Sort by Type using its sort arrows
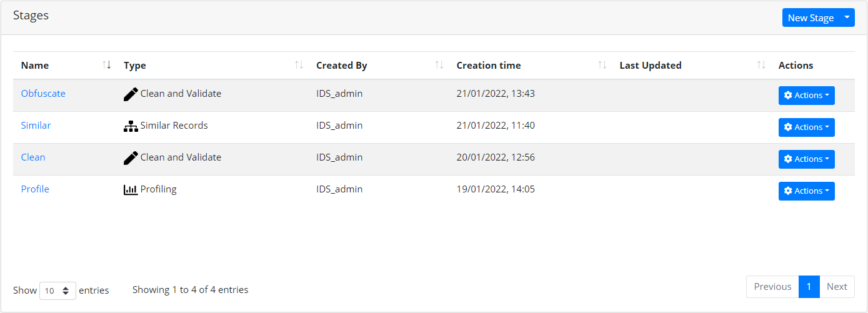This screenshot has height=313, width=868. tap(299, 65)
